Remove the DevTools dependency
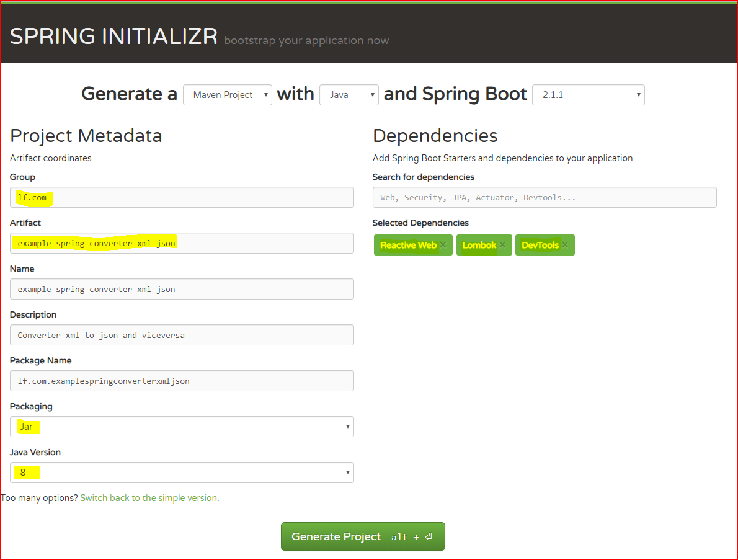The width and height of the screenshot is (738, 560). click(564, 245)
